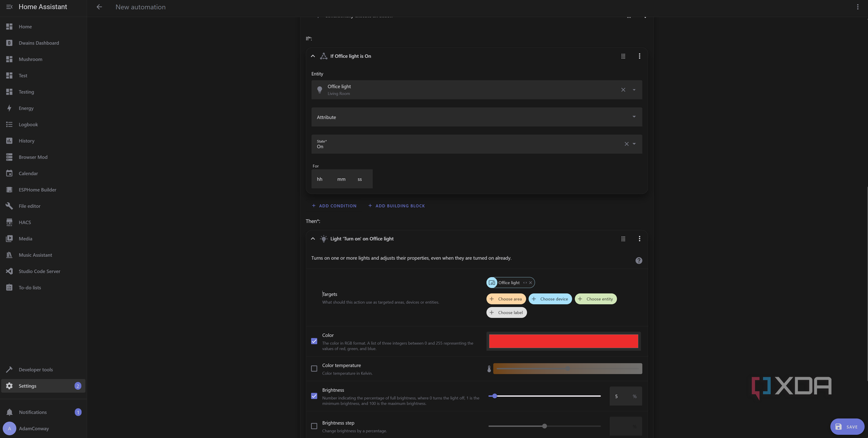Expand Office light target chip details
868x438 pixels.
(525, 283)
